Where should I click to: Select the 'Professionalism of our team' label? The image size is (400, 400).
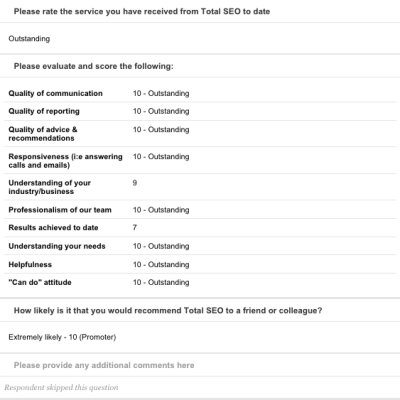tap(60, 210)
